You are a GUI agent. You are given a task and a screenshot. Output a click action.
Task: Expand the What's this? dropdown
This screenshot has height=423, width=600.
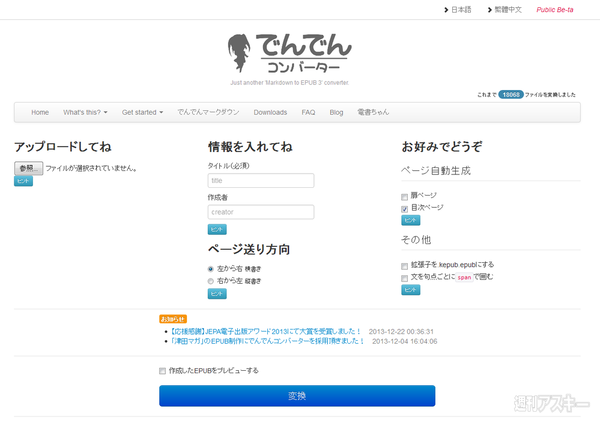click(85, 112)
